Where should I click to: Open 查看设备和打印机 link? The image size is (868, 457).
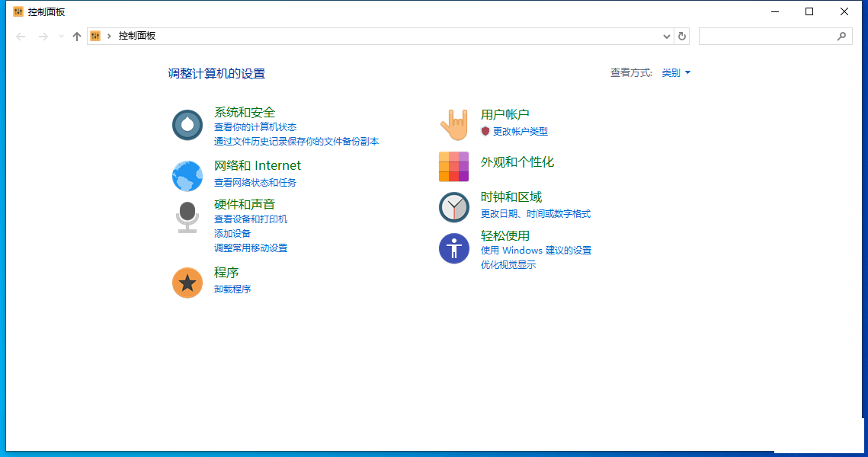click(251, 219)
